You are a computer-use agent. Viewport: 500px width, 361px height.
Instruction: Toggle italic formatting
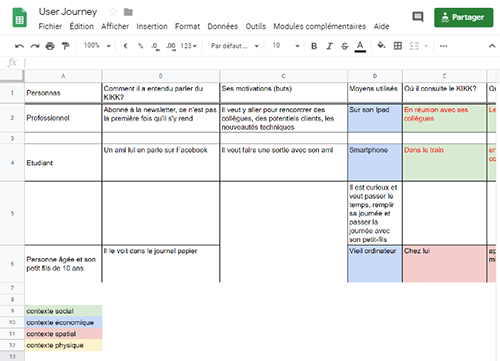click(x=329, y=46)
